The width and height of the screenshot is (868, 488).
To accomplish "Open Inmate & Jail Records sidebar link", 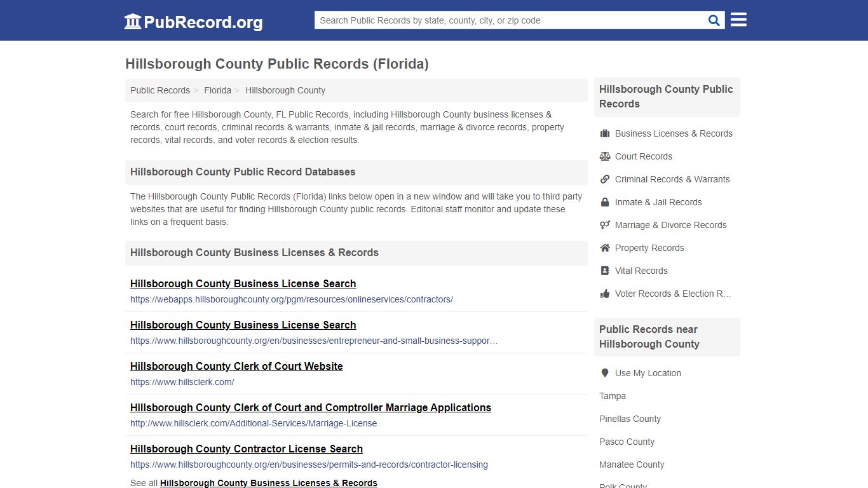I will pos(658,202).
